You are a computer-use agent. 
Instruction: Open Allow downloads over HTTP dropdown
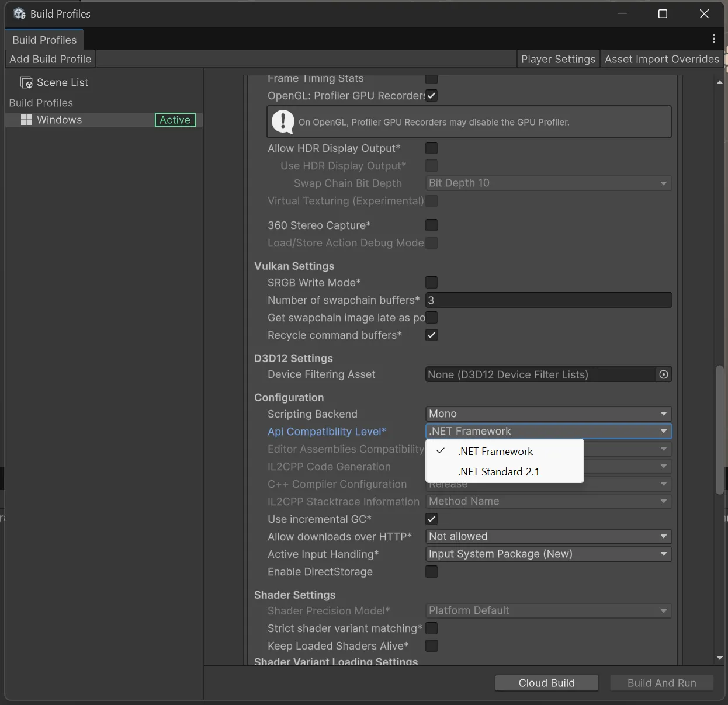[548, 536]
